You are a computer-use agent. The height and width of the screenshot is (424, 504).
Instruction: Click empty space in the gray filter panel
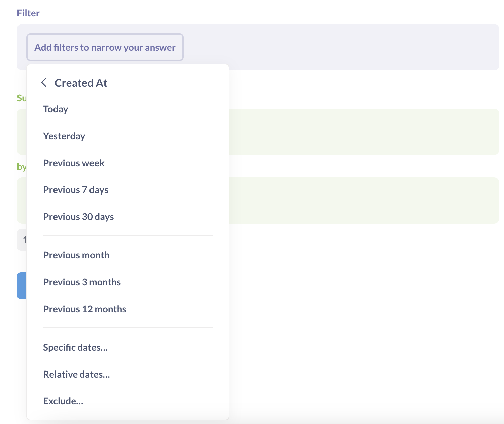pyautogui.click(x=336, y=47)
